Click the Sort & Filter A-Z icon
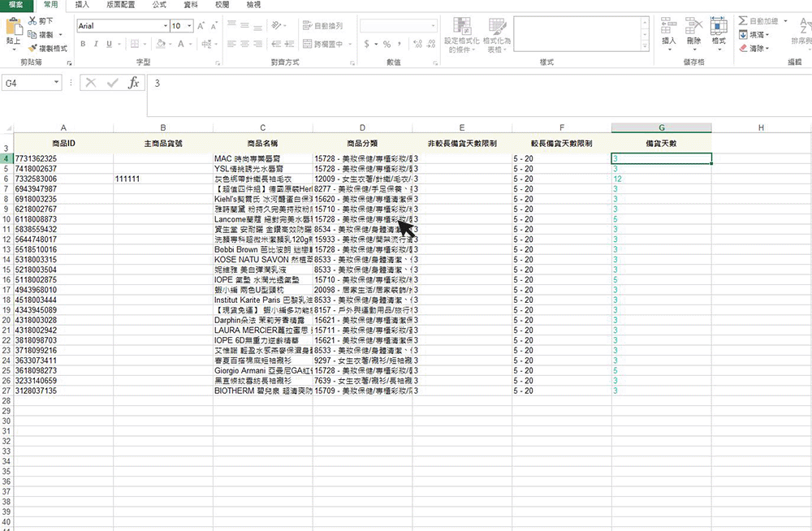The height and width of the screenshot is (531, 812). coord(804,26)
